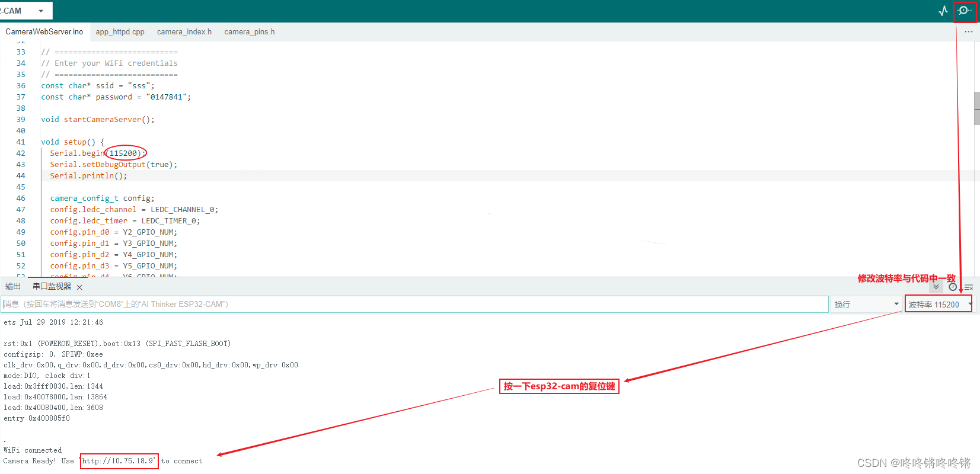Click the editor vertical scrollbar thumb
Screen dimensions: 980x474
[x=976, y=108]
